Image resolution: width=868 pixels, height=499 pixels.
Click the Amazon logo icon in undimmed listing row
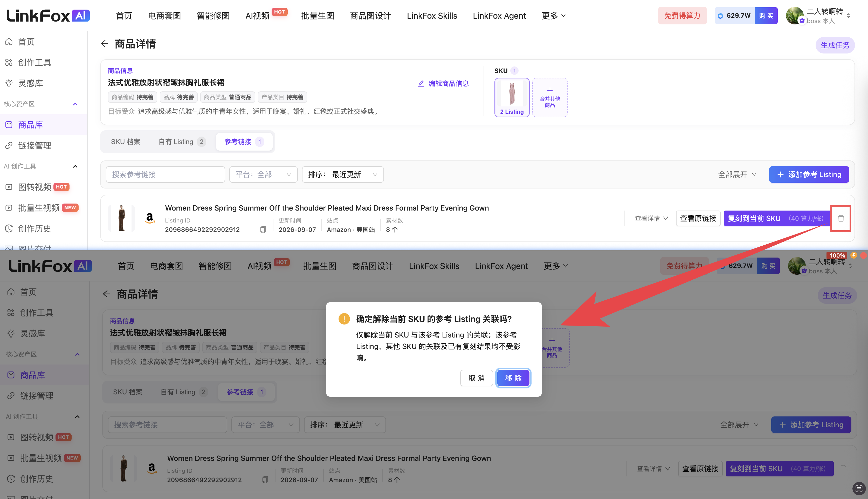(x=150, y=218)
